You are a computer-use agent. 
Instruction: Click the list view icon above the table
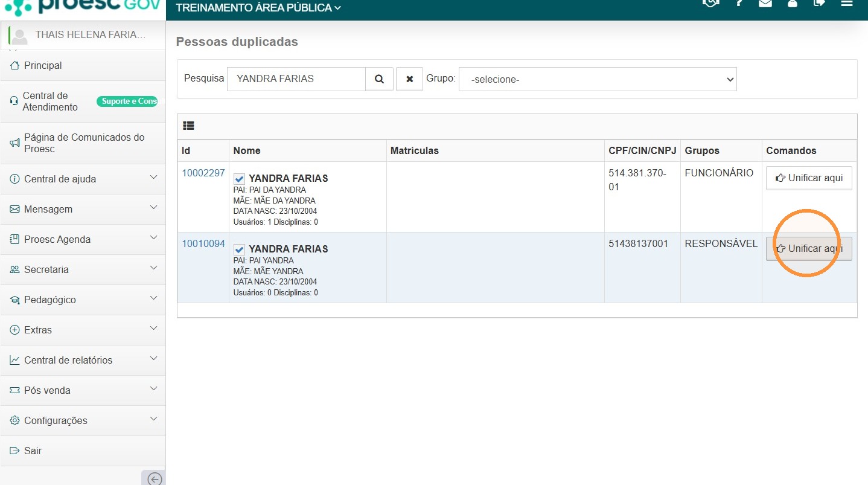[x=188, y=126]
